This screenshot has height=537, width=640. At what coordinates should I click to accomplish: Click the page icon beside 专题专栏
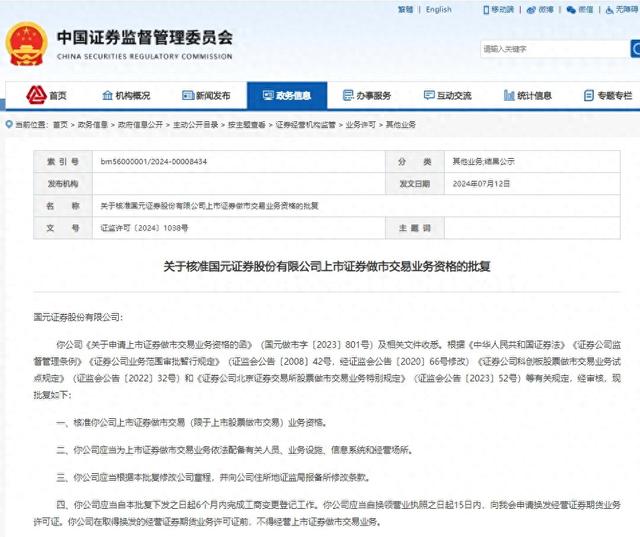pos(589,95)
